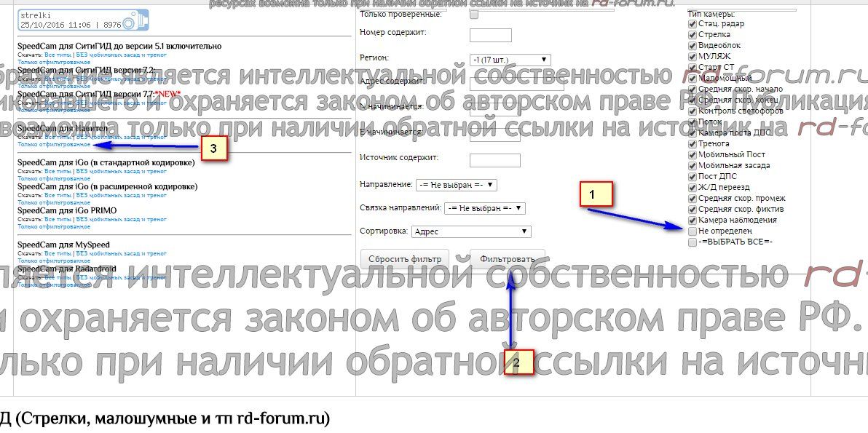Untick the 'Ж/Д переезд' checkbox
The width and height of the screenshot is (868, 433).
(x=692, y=187)
